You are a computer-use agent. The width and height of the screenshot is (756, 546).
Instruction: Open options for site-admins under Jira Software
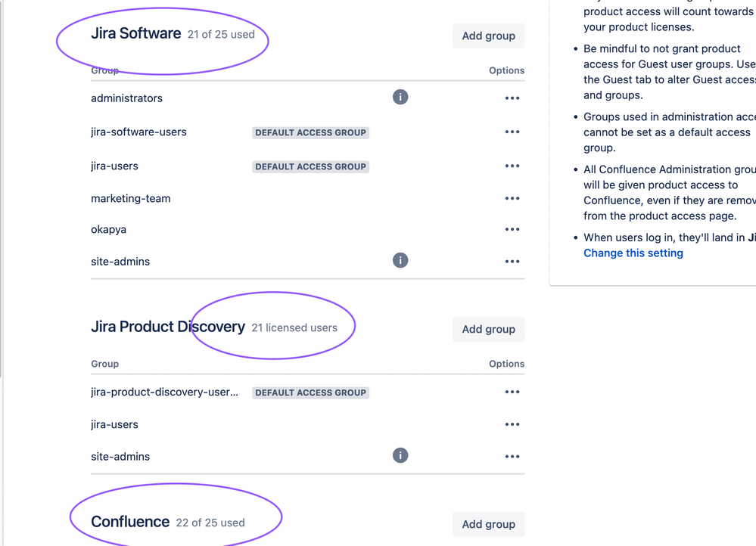(x=512, y=262)
